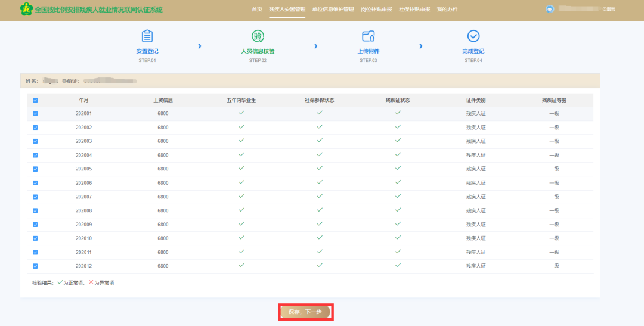Click the 安置登记 clipboard step icon
644x326 pixels.
coord(147,36)
